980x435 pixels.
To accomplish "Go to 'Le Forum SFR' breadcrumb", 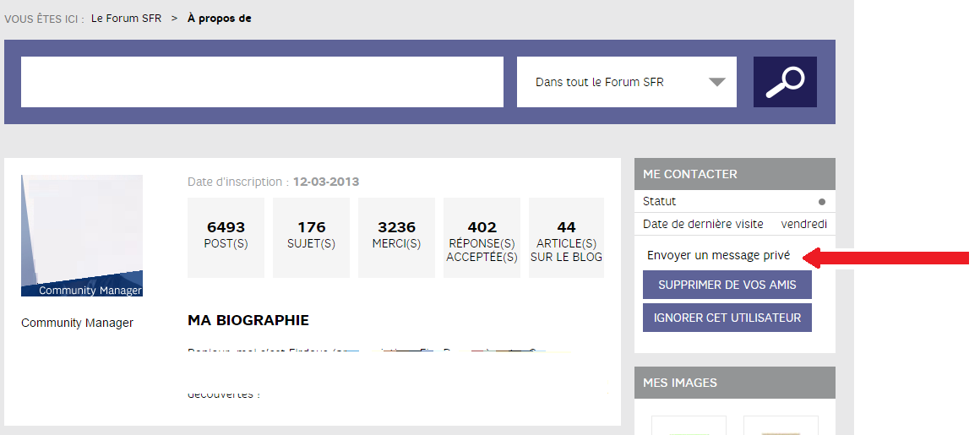I will (x=127, y=19).
